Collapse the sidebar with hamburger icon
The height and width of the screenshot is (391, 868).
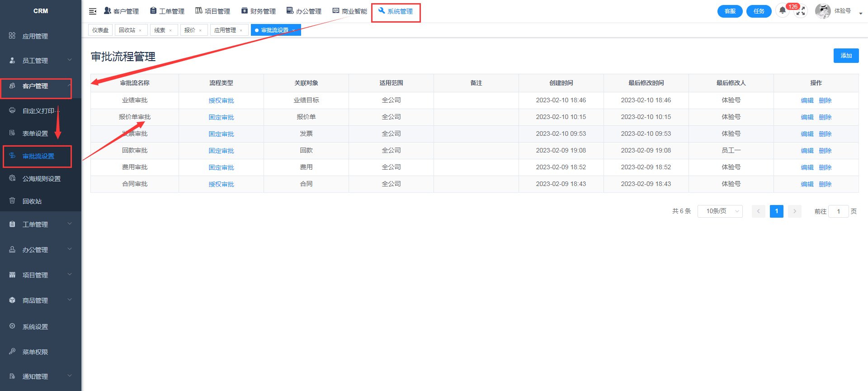(x=93, y=11)
